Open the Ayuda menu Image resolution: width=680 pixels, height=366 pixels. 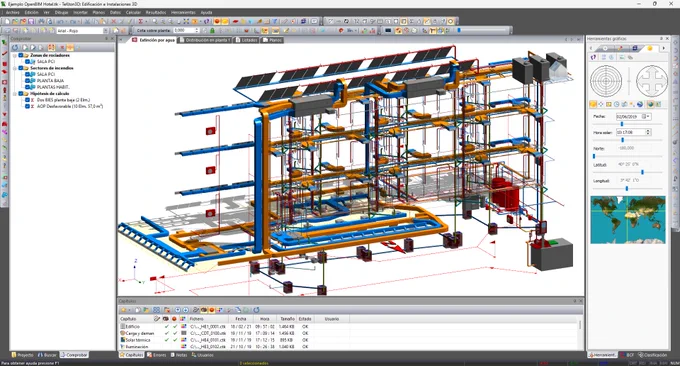(206, 13)
